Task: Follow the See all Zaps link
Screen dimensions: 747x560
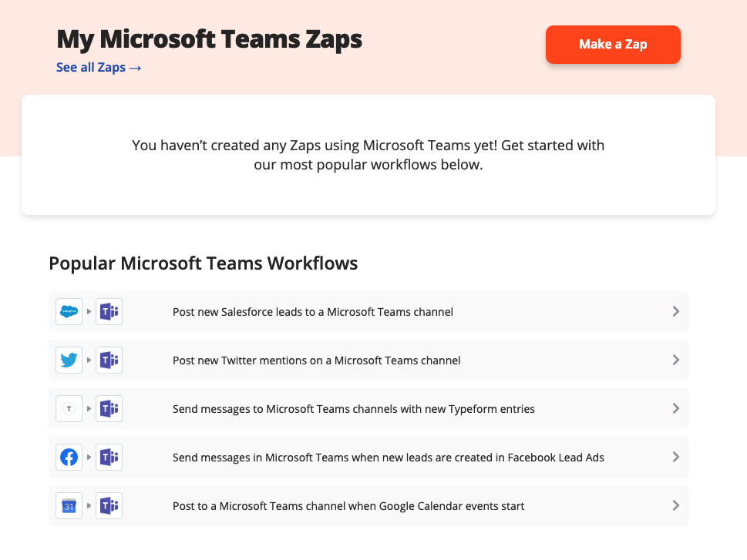Action: [99, 68]
